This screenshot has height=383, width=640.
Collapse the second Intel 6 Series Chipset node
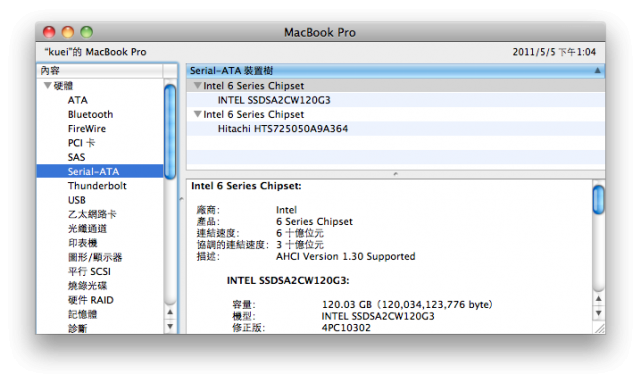[198, 114]
